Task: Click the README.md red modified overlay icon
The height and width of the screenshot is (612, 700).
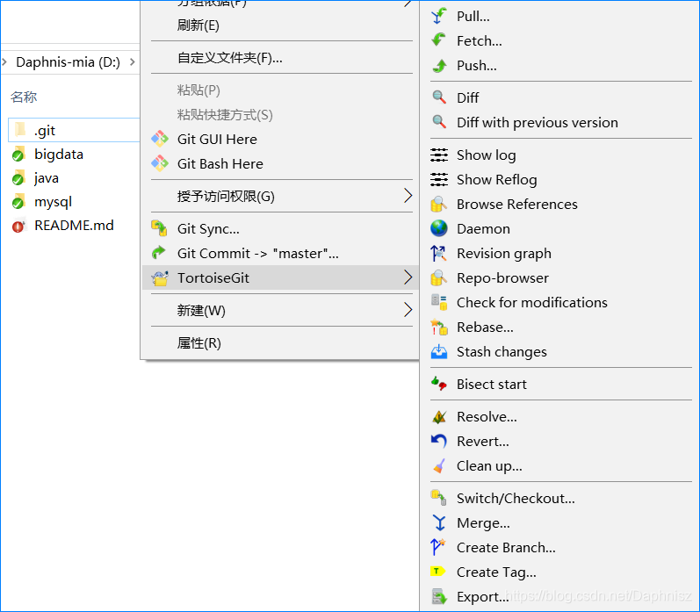Action: (18, 227)
